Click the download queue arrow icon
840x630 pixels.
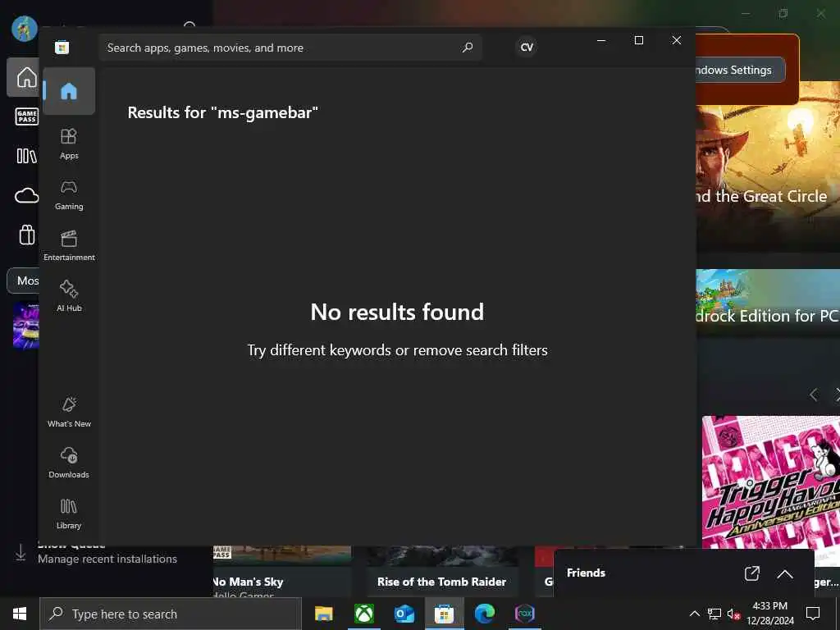[21, 552]
